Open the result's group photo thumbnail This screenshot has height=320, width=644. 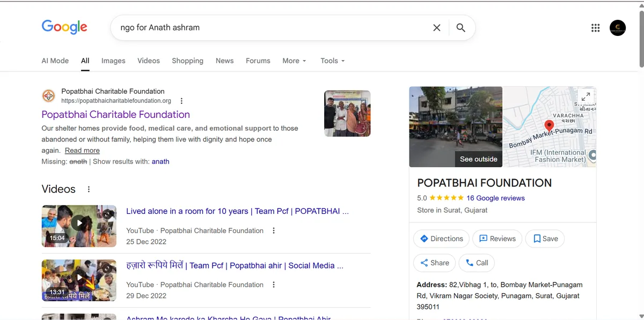(347, 113)
